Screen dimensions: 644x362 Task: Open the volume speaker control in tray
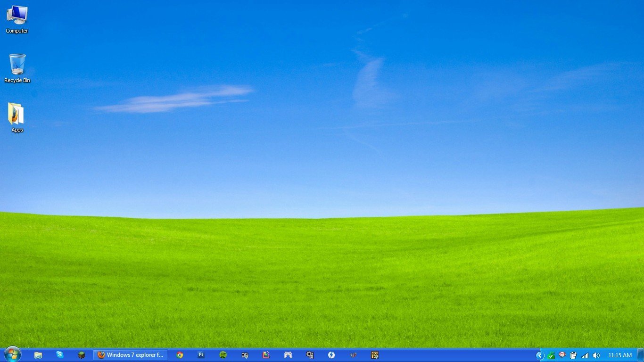[x=596, y=355]
